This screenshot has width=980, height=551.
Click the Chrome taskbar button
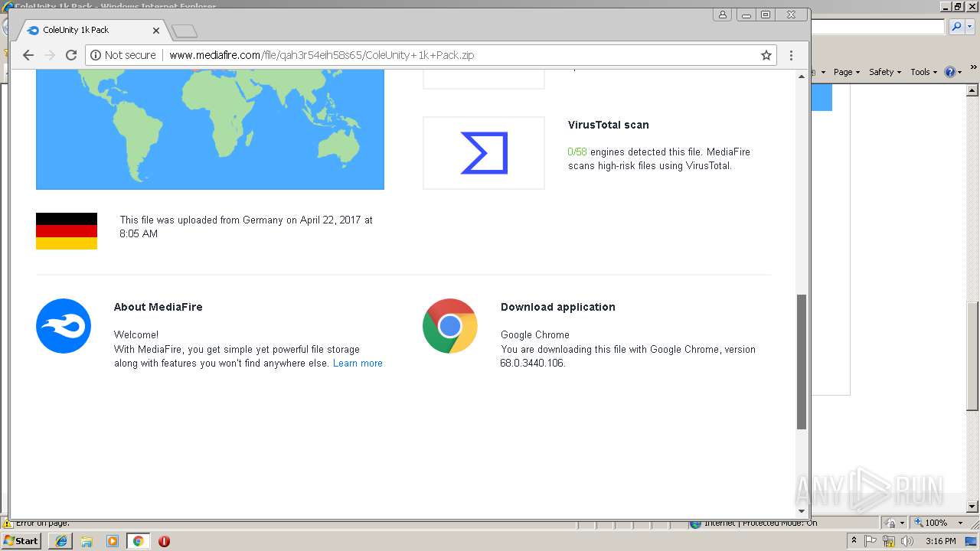tap(138, 541)
